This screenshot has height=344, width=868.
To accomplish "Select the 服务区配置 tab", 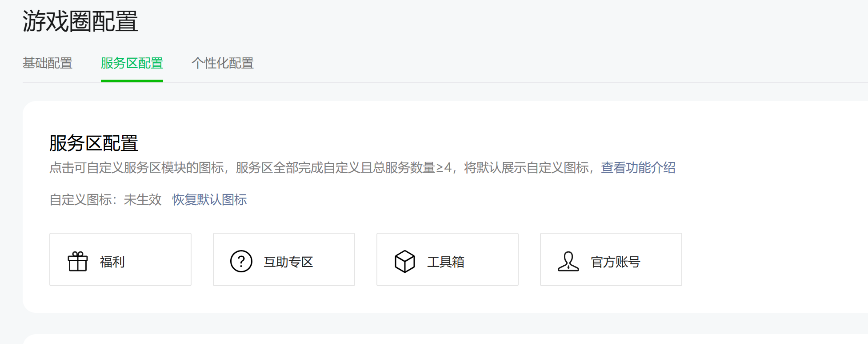I will pyautogui.click(x=132, y=63).
